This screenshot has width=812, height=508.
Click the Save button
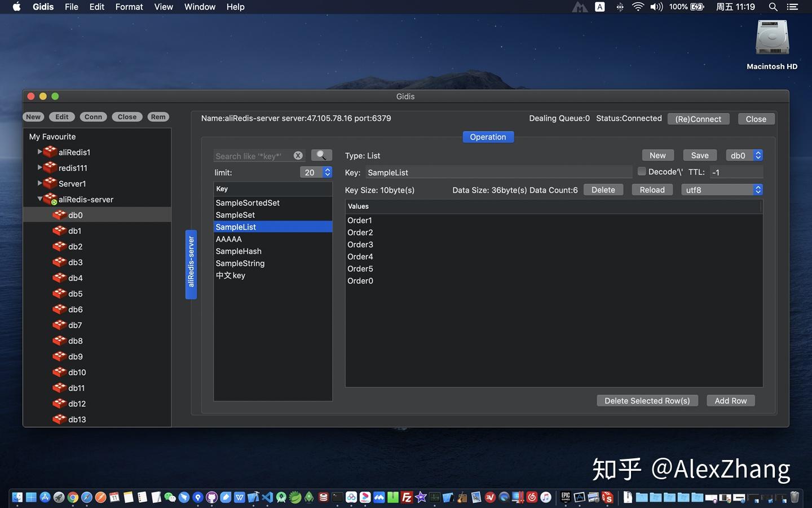point(700,155)
